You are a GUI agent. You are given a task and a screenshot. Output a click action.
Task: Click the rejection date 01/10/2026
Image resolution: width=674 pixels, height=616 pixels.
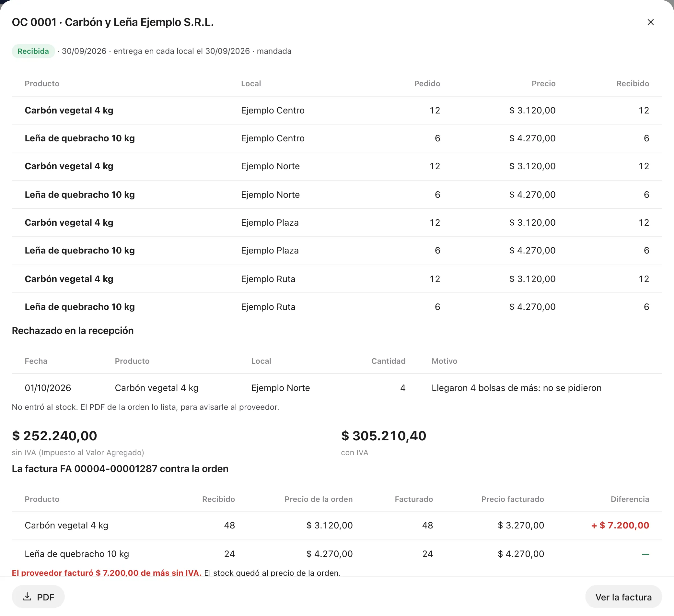(x=48, y=388)
